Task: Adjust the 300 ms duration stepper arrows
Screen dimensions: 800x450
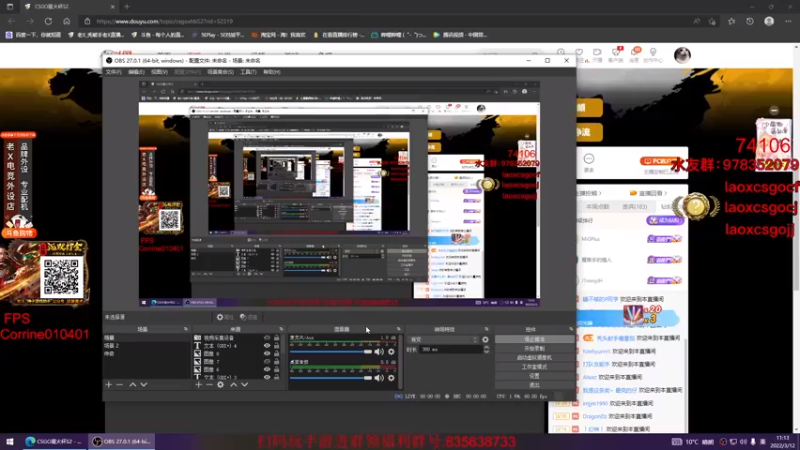Action: [486, 349]
